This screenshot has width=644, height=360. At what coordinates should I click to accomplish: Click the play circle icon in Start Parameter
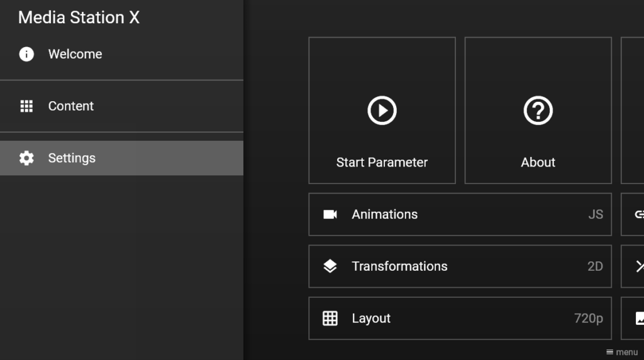[382, 111]
